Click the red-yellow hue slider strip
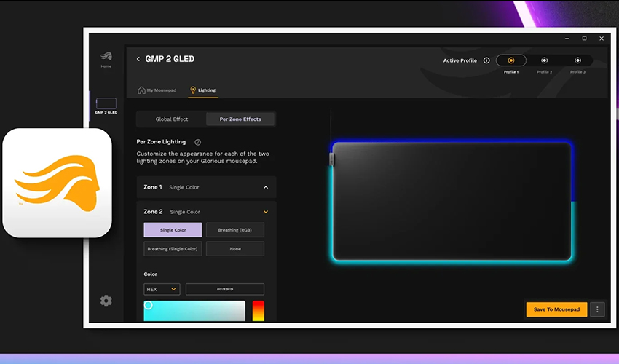 pyautogui.click(x=259, y=311)
